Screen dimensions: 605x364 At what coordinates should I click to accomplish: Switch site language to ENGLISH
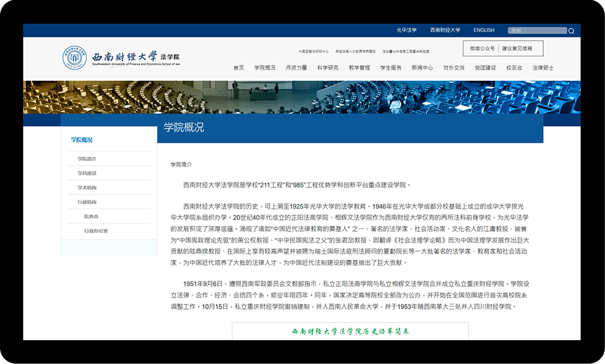point(484,30)
